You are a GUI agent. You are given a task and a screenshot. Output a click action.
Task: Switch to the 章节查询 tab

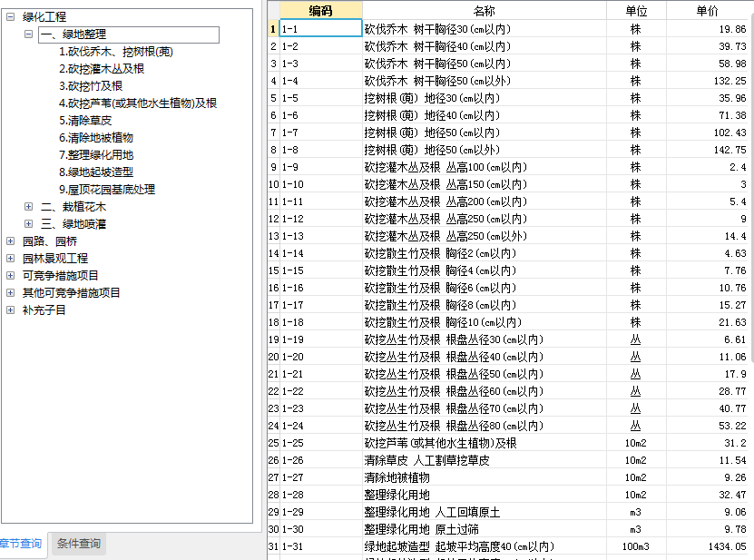pos(21,544)
